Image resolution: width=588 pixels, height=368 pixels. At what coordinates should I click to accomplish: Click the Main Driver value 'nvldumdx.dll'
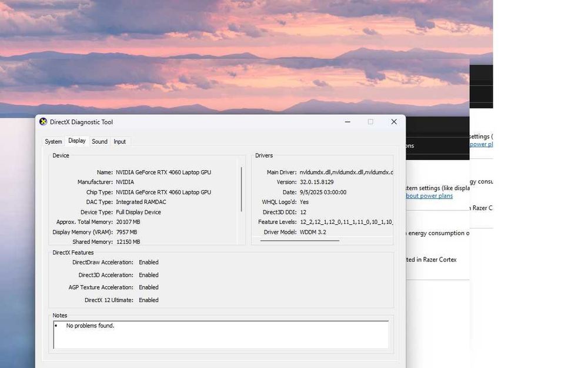(x=346, y=173)
